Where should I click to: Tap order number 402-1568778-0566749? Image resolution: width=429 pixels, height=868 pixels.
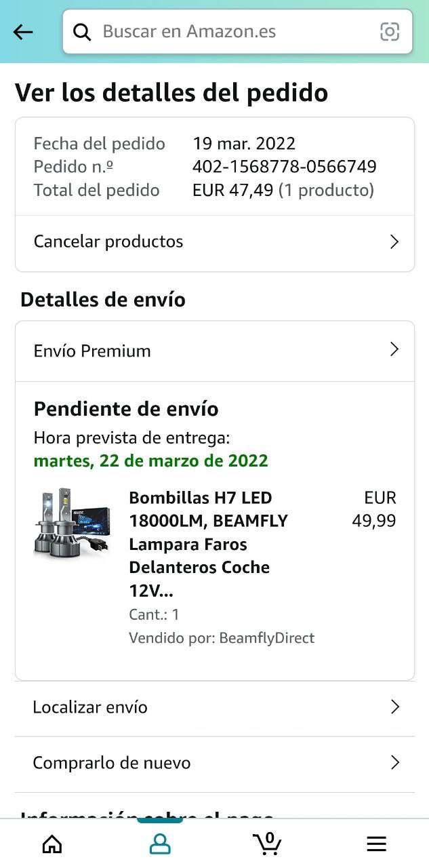point(285,167)
